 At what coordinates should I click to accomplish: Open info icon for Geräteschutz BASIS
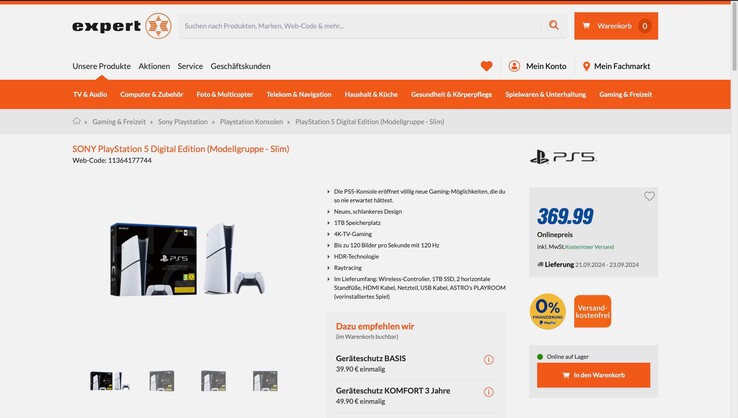[489, 360]
